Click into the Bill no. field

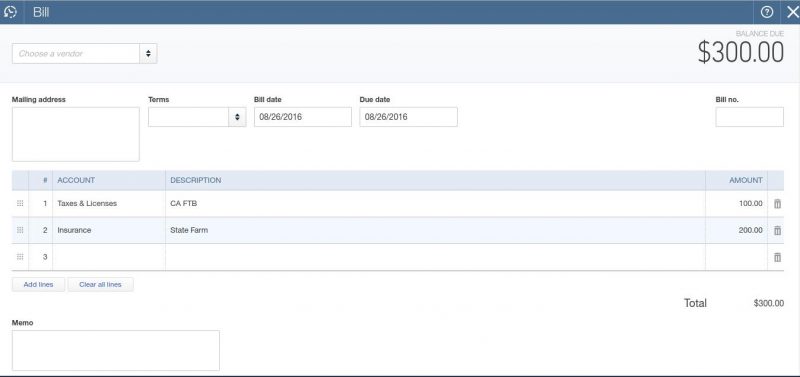click(x=749, y=117)
